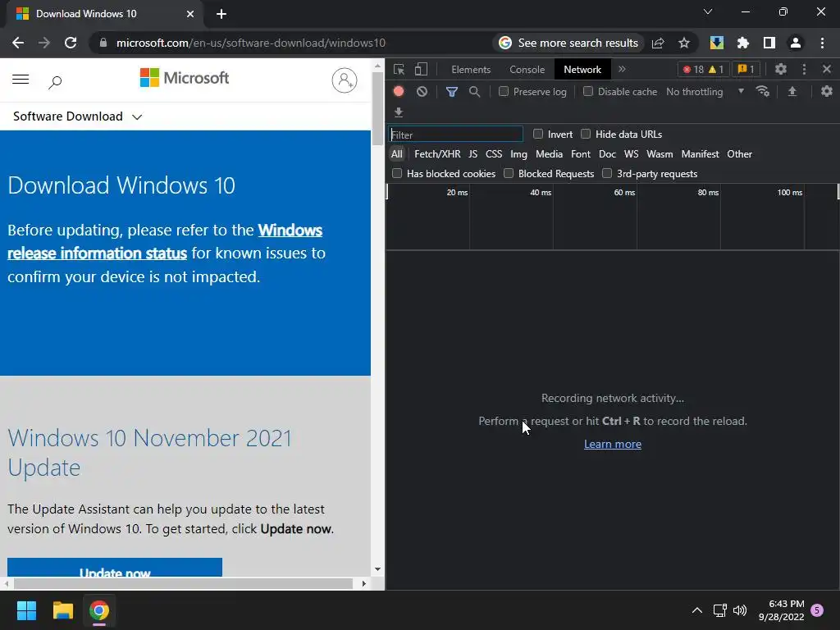Open network search magnifier icon
The height and width of the screenshot is (630, 840).
coord(475,92)
